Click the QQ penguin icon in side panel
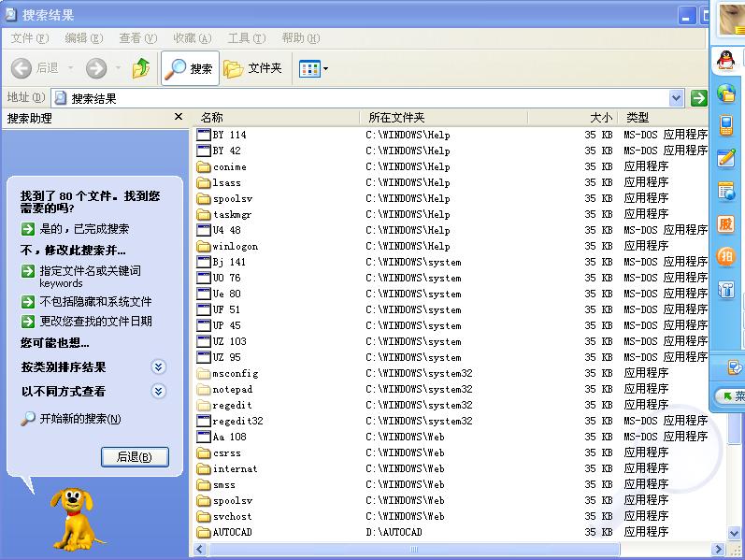 (725, 61)
